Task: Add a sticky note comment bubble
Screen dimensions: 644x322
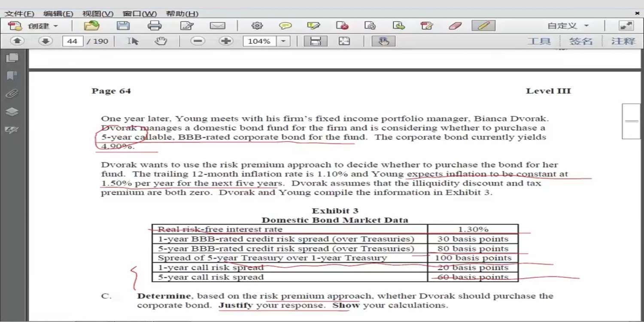Action: tap(285, 26)
